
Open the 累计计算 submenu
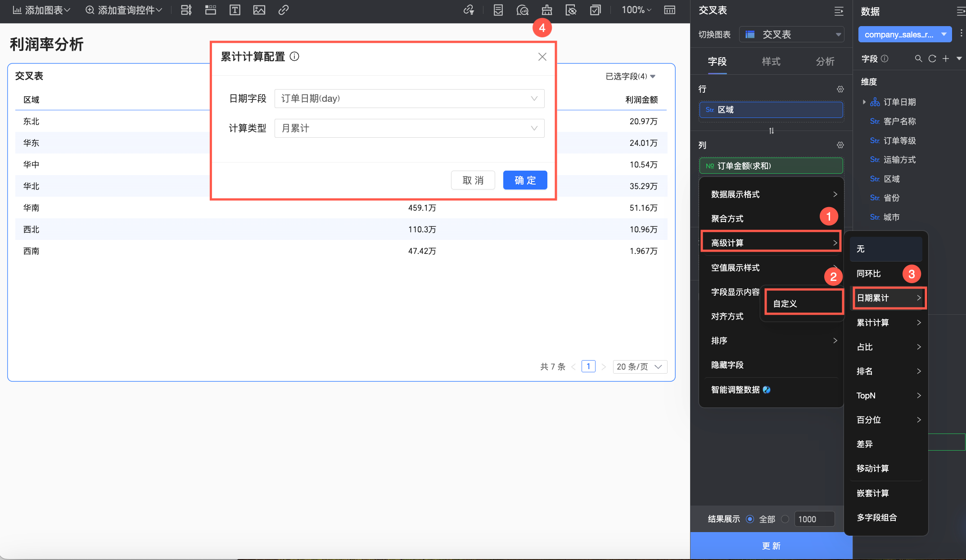(x=886, y=323)
